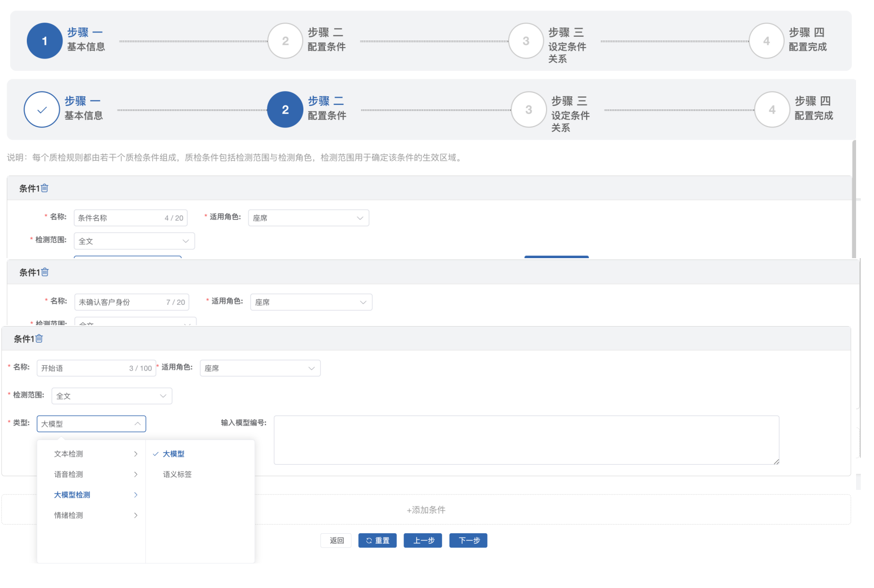Click 步骤 三 设定条件关系 label in second stepper
The width and height of the screenshot is (874, 588).
pyautogui.click(x=571, y=114)
